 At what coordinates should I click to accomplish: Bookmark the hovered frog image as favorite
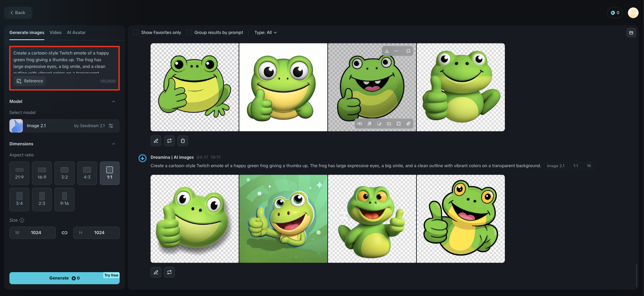408,51
